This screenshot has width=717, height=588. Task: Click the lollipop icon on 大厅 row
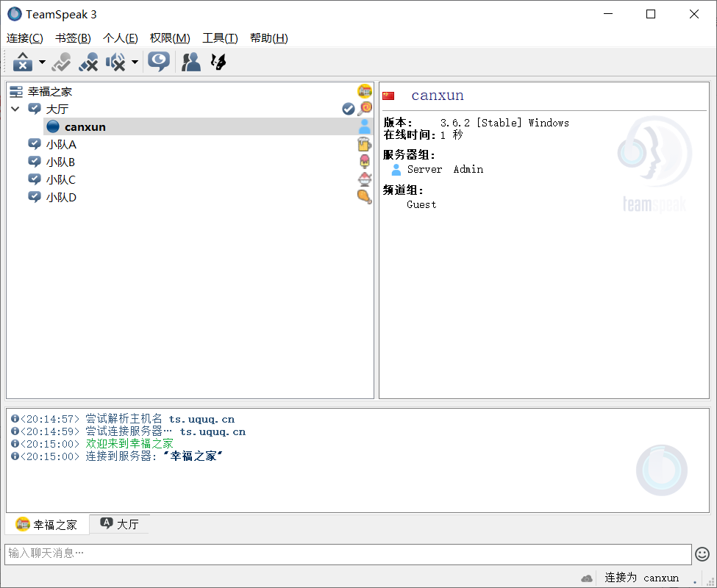(365, 108)
